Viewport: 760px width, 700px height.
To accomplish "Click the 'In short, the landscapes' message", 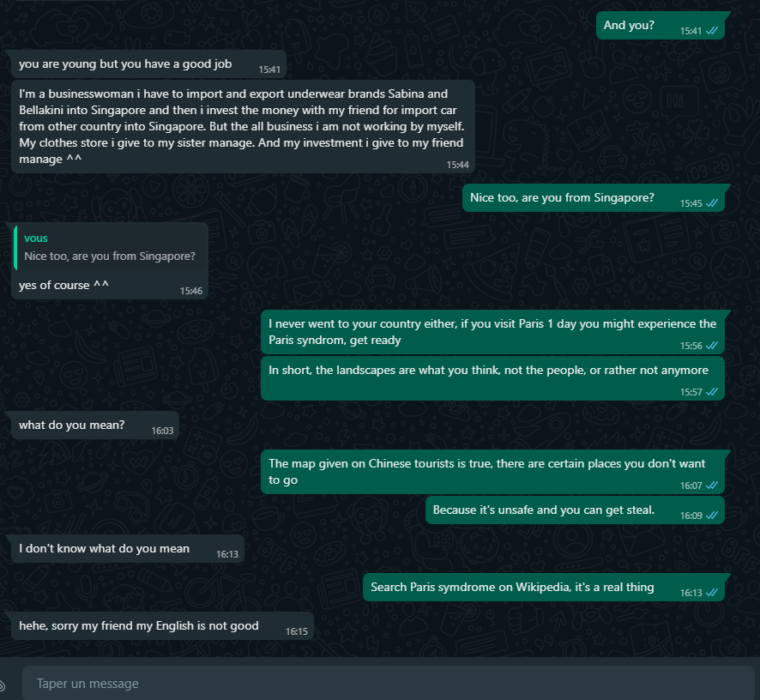I will (x=492, y=378).
